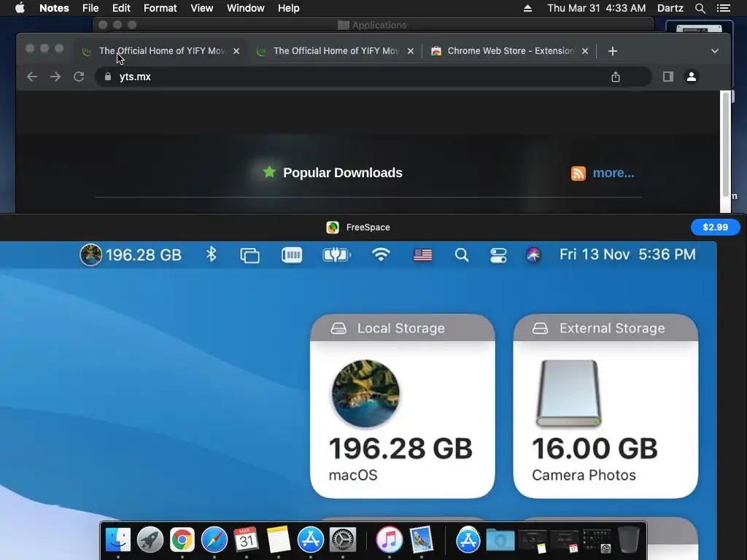
Task: Expand the Chrome tab search chevron
Action: 715,51
